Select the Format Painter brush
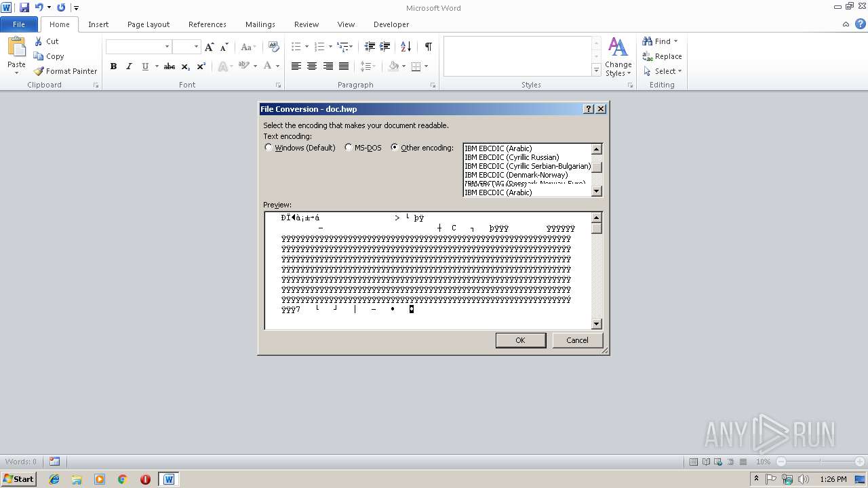The image size is (868, 488). click(x=39, y=71)
